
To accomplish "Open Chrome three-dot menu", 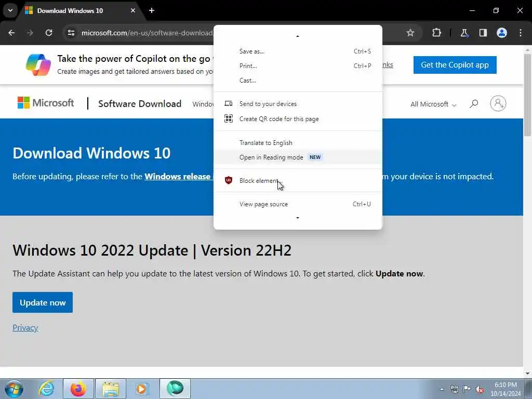I will pyautogui.click(x=521, y=33).
